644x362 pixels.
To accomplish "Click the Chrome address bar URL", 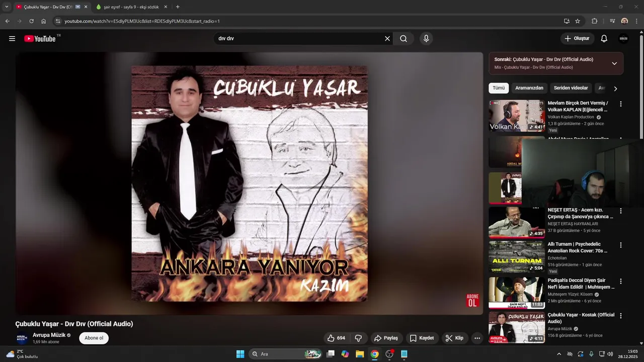I will point(142,21).
